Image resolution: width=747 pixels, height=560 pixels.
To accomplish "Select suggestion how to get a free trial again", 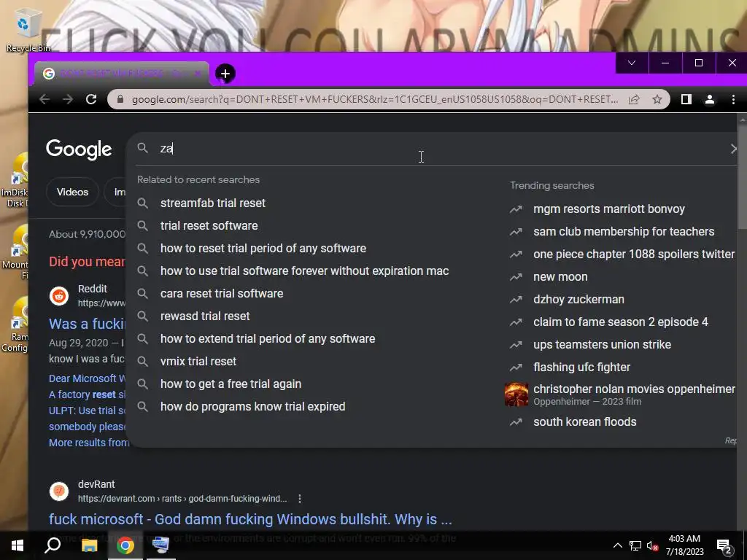I will 231,384.
